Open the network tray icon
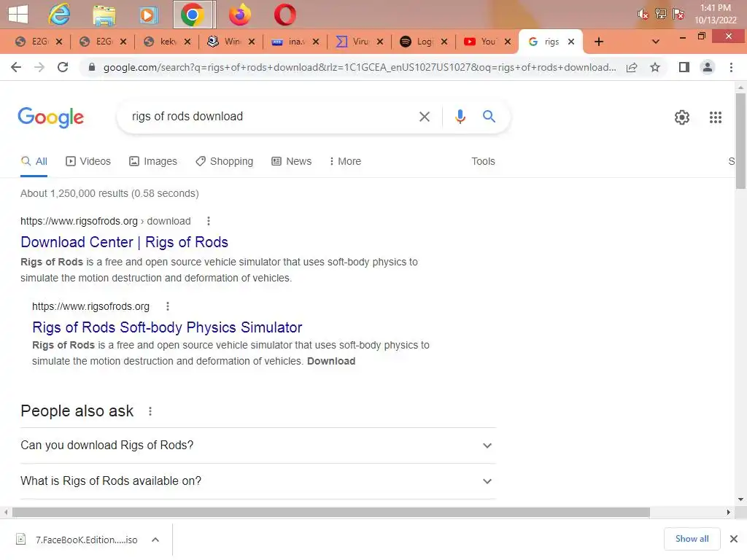This screenshot has width=747, height=560. tap(660, 14)
